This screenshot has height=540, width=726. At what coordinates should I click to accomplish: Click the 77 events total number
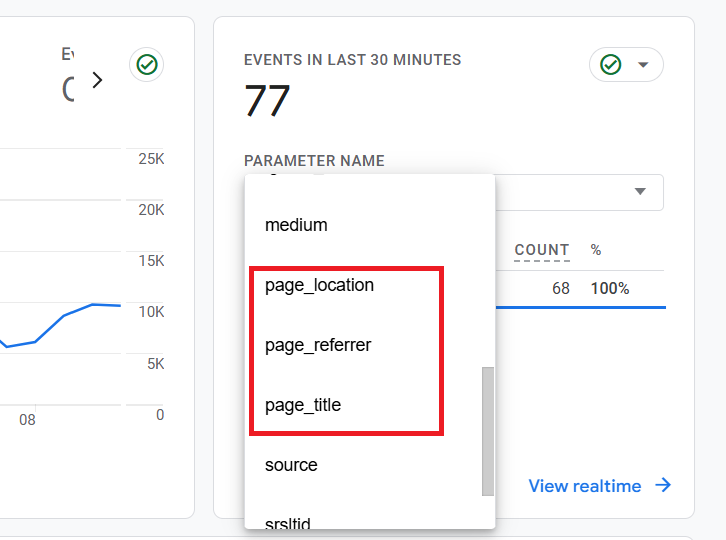point(267,101)
